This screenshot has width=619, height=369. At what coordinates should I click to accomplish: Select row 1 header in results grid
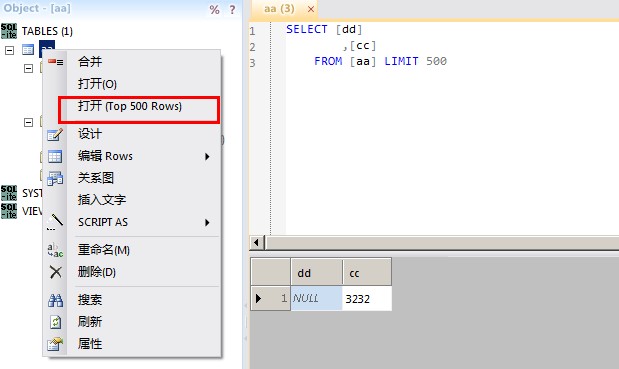[x=271, y=298]
